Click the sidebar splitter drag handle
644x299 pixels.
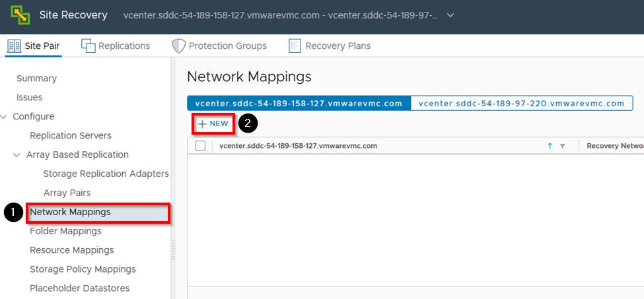(x=173, y=249)
